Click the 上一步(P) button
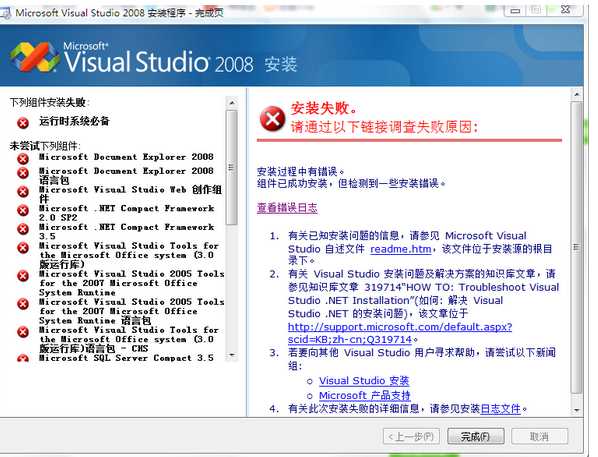This screenshot has width=598, height=457. tap(411, 436)
